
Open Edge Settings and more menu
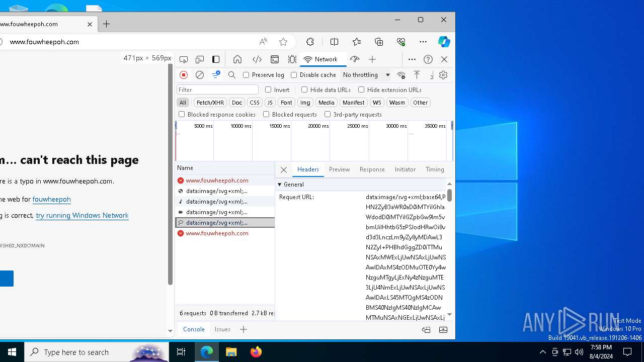[x=423, y=42]
